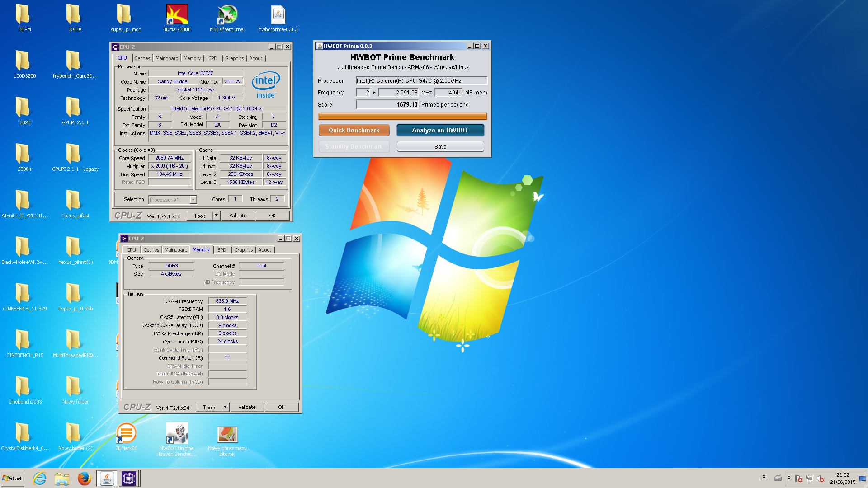Click Tools button in lower CPU-Z window
Image resolution: width=868 pixels, height=488 pixels.
(209, 407)
